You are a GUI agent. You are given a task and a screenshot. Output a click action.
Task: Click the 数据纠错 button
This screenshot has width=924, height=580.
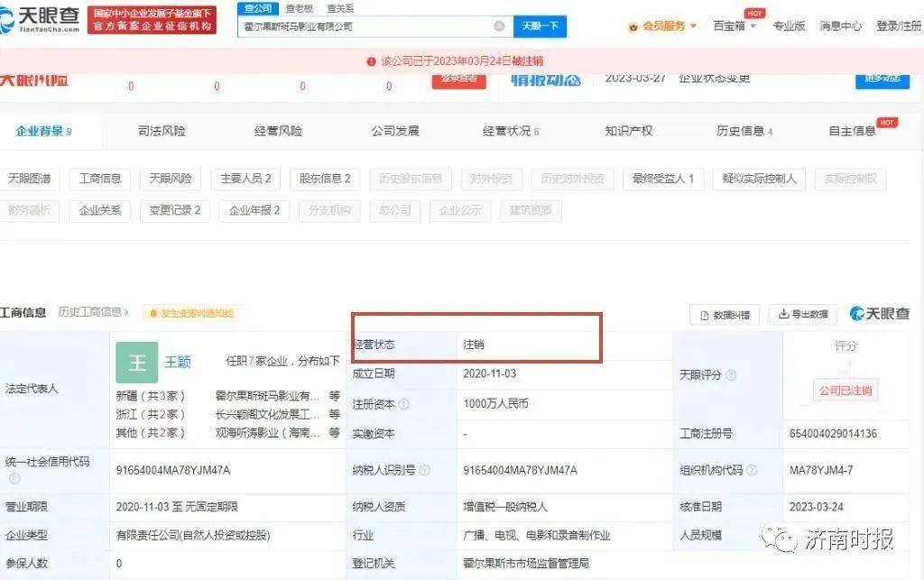[x=725, y=315]
